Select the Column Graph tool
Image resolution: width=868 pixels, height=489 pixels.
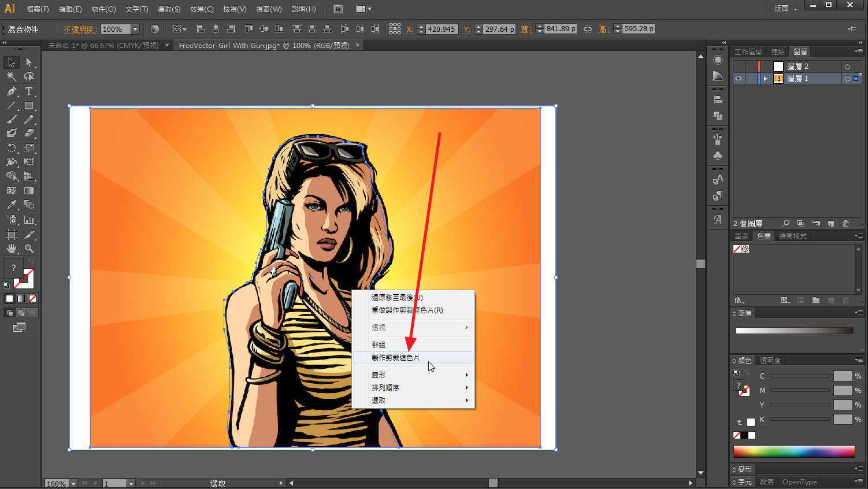coord(29,220)
